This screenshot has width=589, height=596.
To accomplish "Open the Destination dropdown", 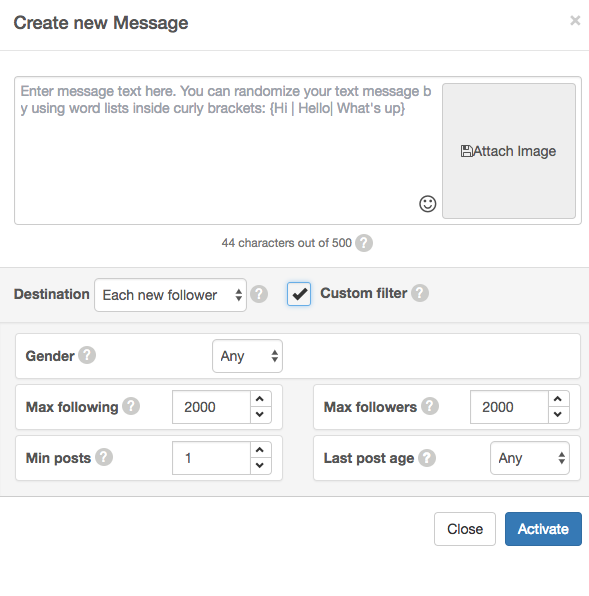I will click(170, 295).
